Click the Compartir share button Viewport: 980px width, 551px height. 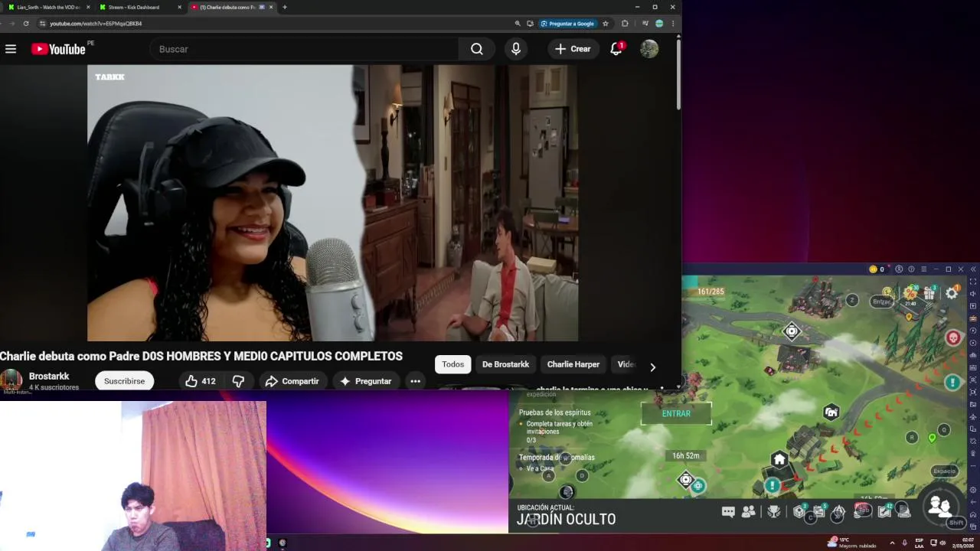coord(292,381)
